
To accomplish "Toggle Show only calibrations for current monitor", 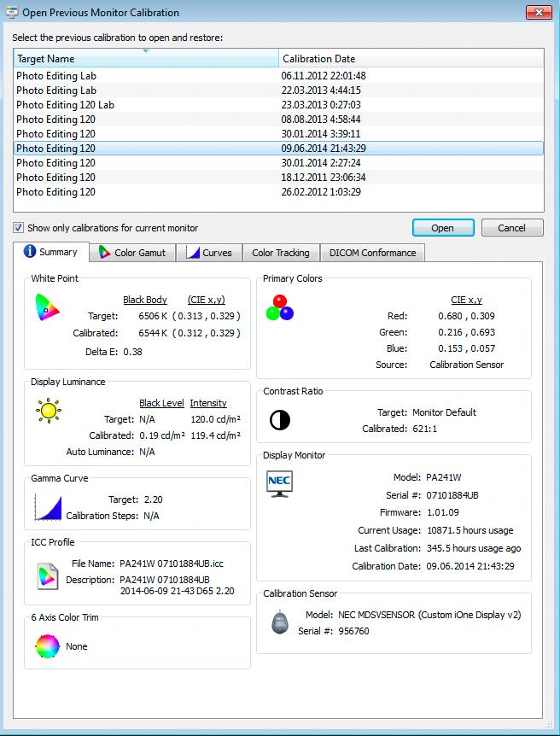I will [x=18, y=228].
